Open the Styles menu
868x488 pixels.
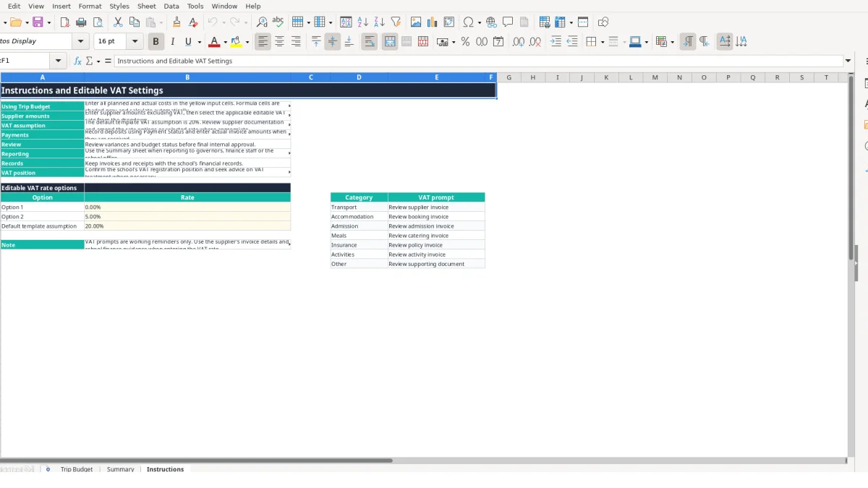pyautogui.click(x=119, y=6)
